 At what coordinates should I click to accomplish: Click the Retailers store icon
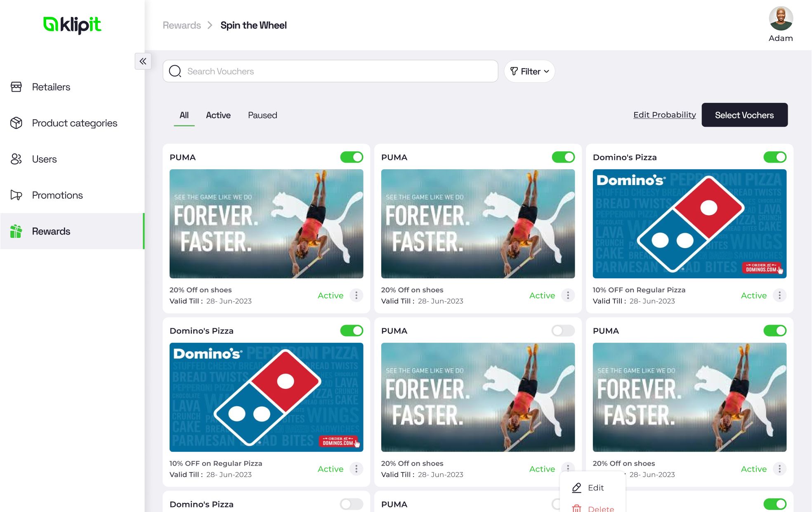16,87
